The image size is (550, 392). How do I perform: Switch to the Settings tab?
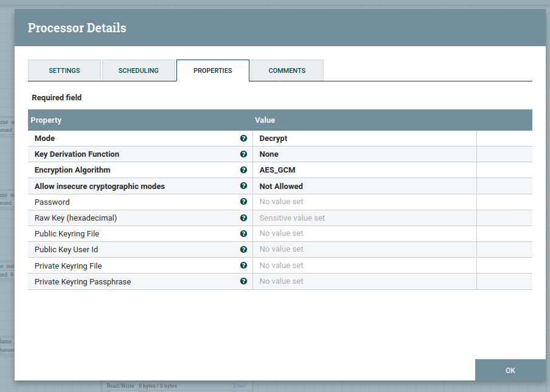64,70
